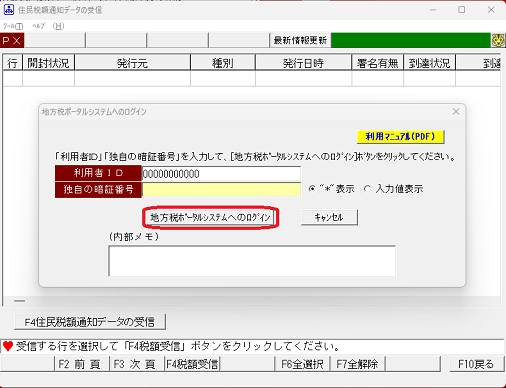Click inside the 内部メモ text area
This screenshot has width=506, height=388.
[x=252, y=261]
